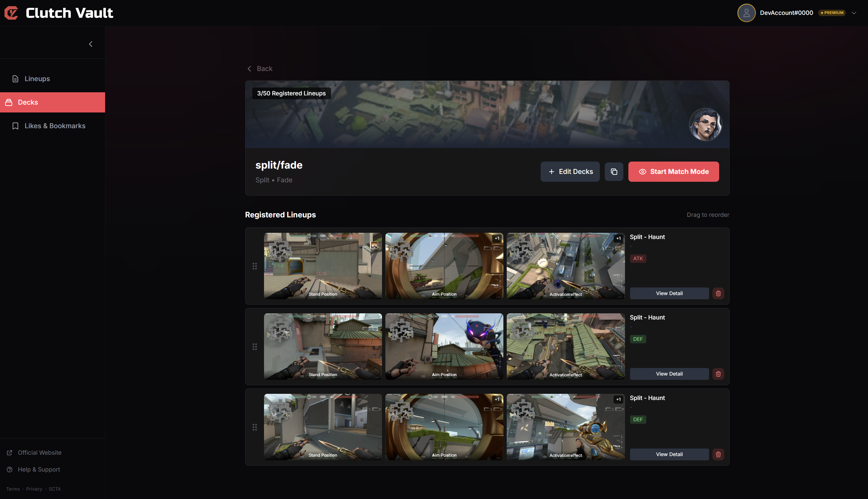Collapse the left sidebar panel

[91, 44]
